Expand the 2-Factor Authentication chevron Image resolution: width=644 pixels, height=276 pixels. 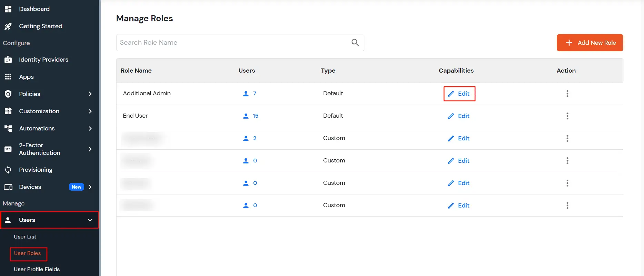[x=90, y=149]
